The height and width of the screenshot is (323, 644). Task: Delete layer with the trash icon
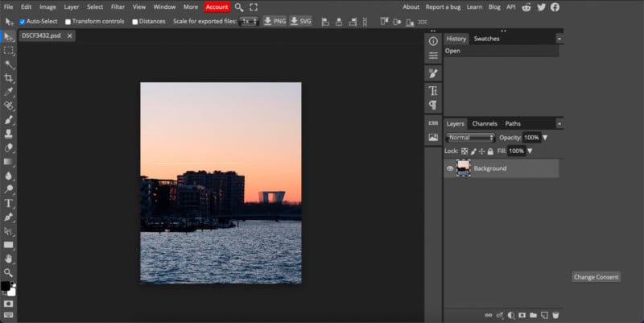(x=555, y=314)
